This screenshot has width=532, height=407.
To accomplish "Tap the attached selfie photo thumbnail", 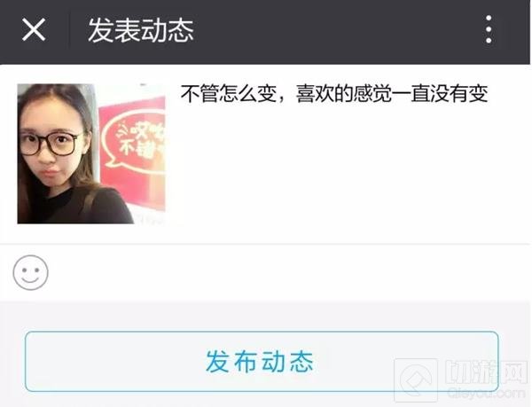I will tap(91, 153).
